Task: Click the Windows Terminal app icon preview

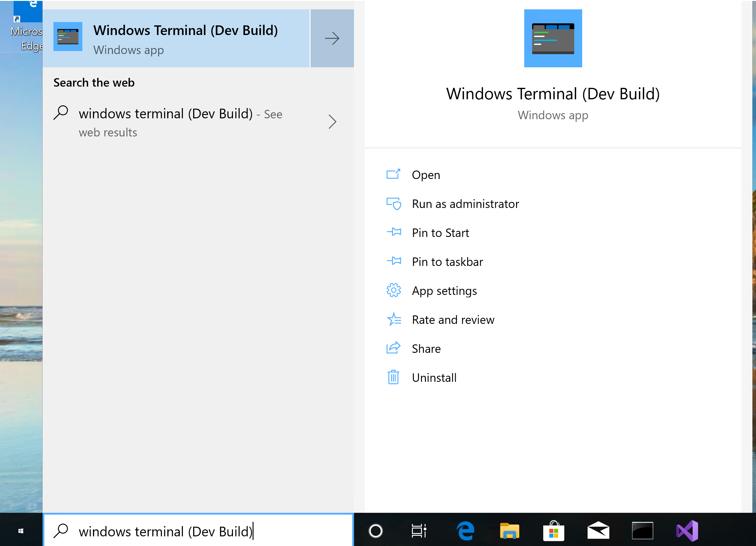Action: pos(553,38)
